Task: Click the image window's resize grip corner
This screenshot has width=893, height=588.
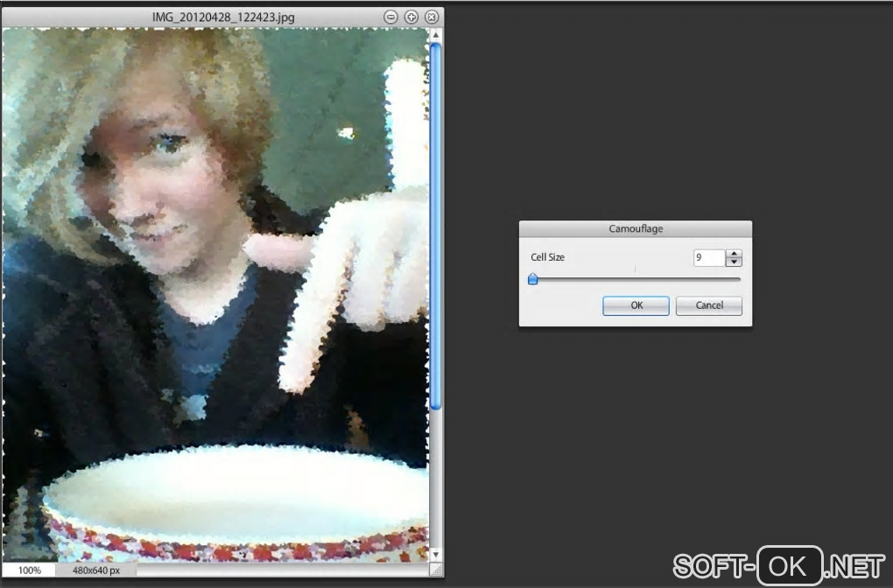Action: [x=436, y=570]
